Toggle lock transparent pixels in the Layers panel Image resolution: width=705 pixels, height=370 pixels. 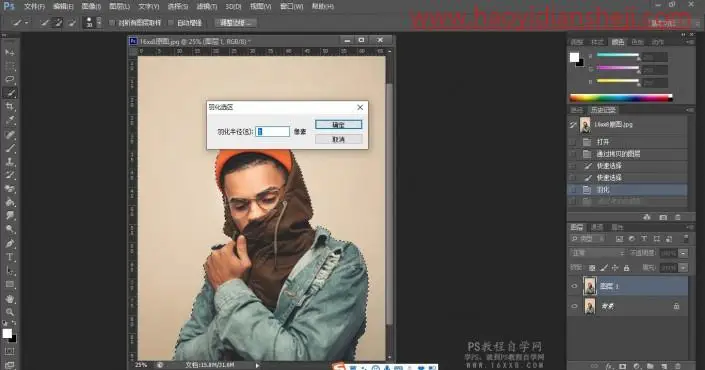tap(592, 268)
